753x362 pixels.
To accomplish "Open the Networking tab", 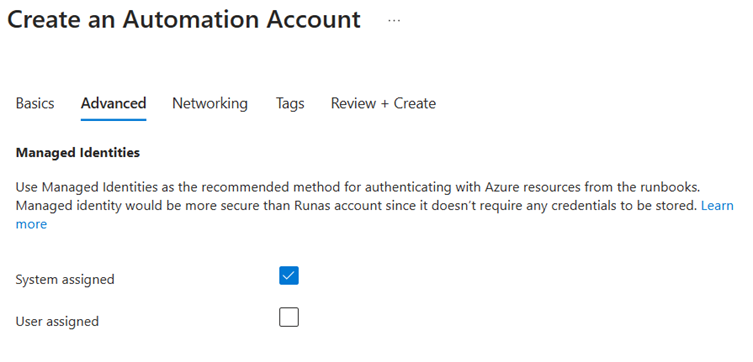I will [210, 103].
